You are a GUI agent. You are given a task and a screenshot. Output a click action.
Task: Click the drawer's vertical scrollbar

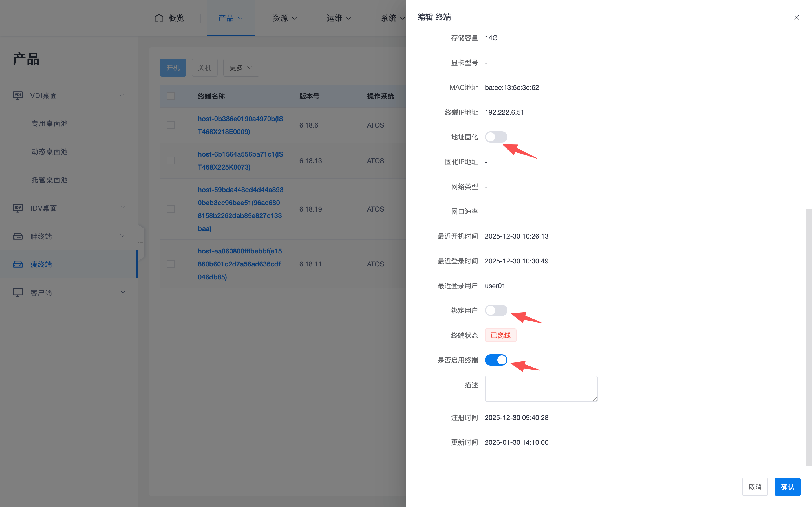pyautogui.click(x=809, y=335)
